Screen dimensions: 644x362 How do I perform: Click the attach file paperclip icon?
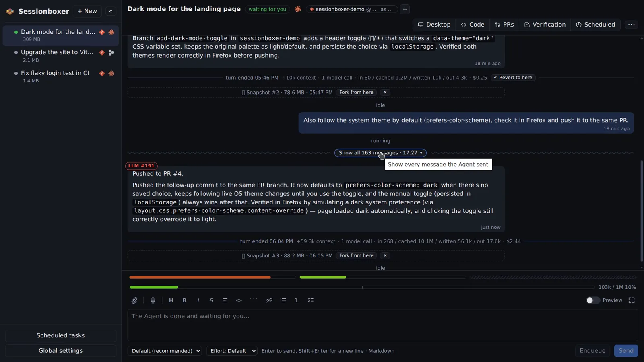point(134,300)
